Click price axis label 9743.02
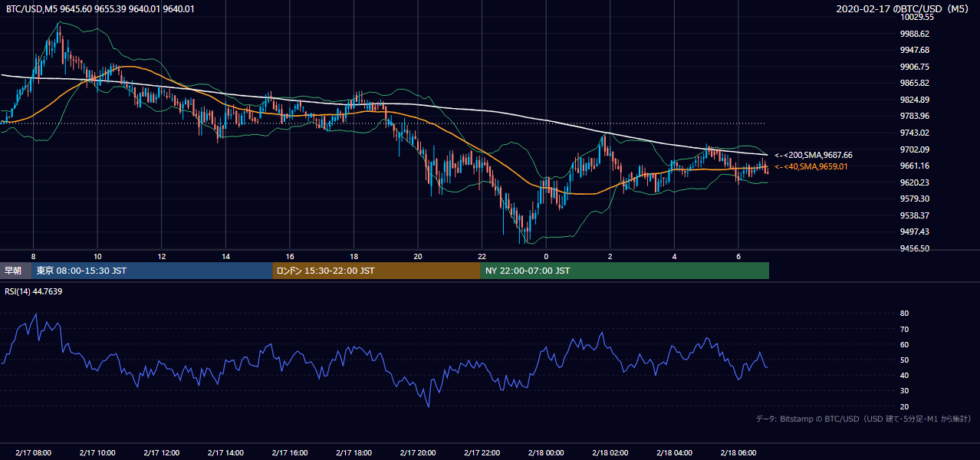Image resolution: width=980 pixels, height=460 pixels. [x=914, y=133]
